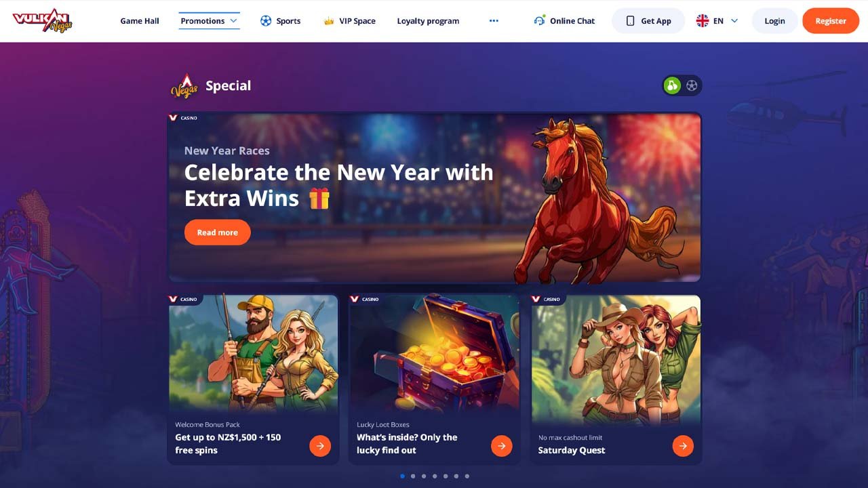Open Sports via the soccer ball icon
868x488 pixels.
point(266,21)
